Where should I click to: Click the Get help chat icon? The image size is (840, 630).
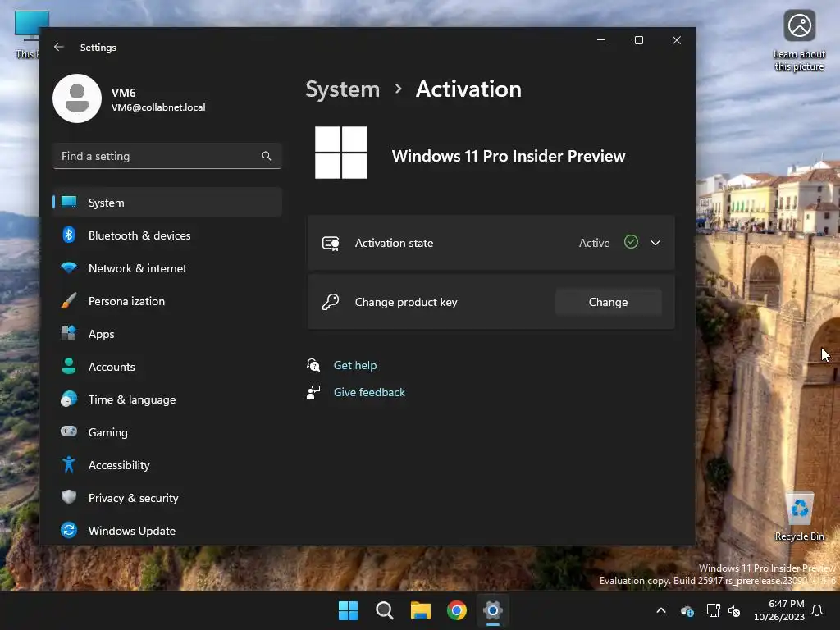[x=313, y=365]
